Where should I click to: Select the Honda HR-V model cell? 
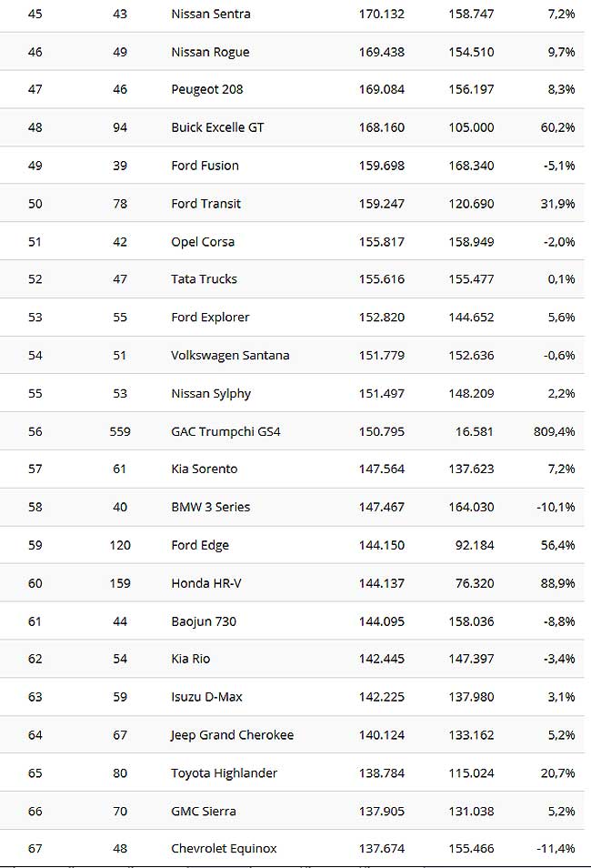205,583
